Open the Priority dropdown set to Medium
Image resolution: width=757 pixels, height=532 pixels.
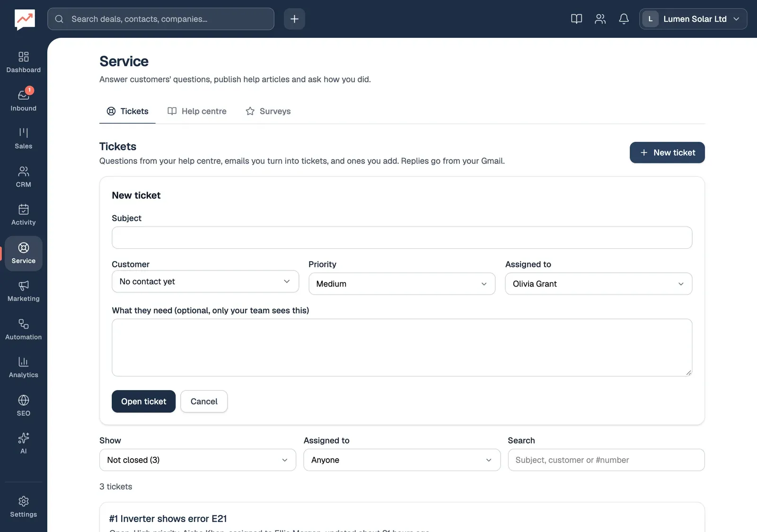coord(402,284)
